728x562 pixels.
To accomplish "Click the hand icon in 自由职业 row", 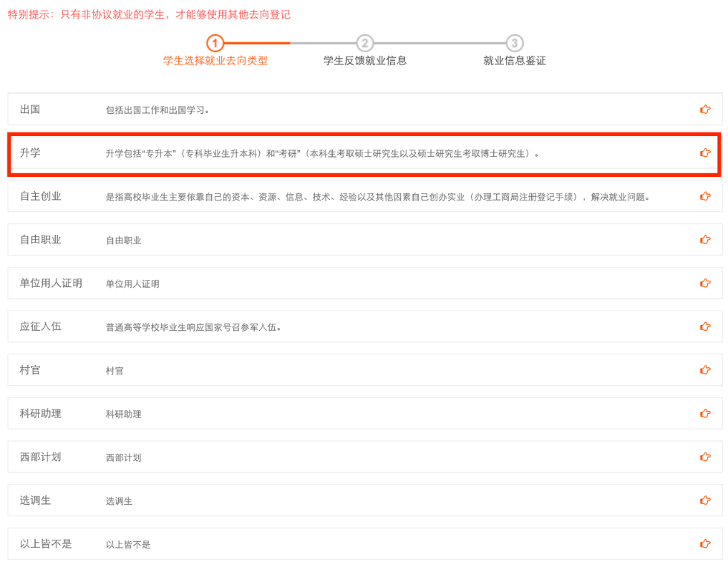I will click(705, 239).
